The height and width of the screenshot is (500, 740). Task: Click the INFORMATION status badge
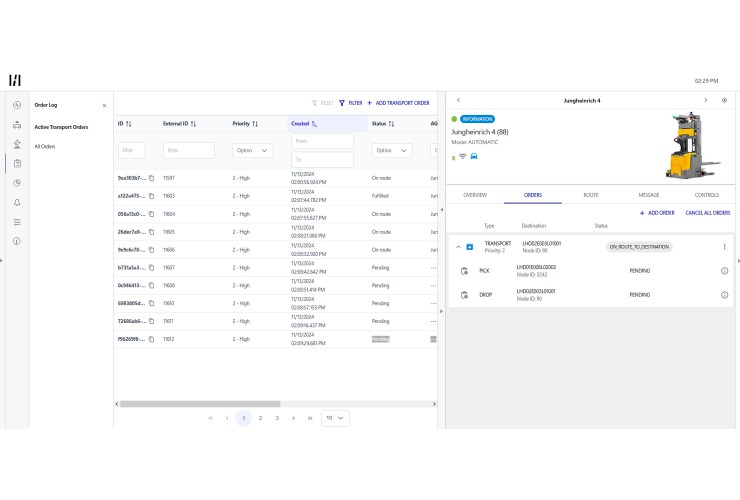click(x=478, y=119)
